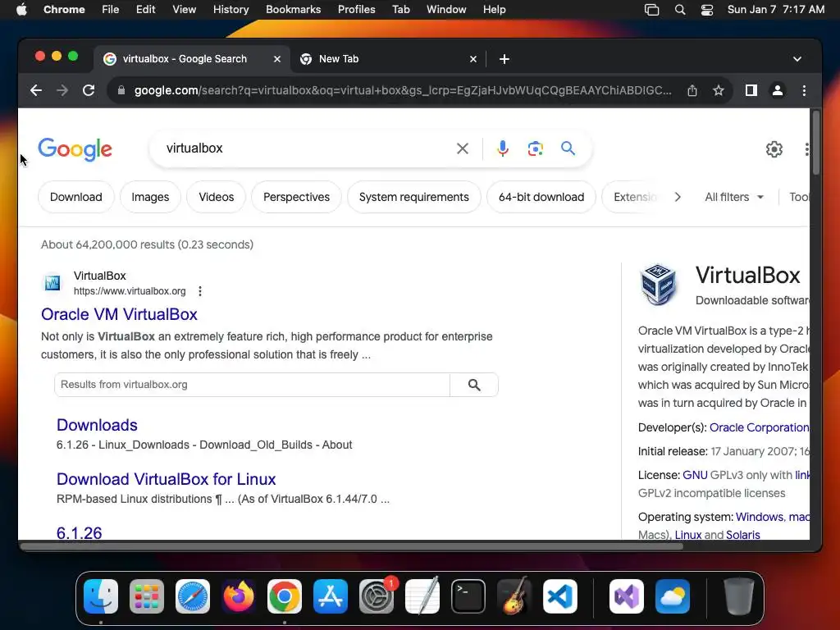
Task: Select the Perspectives filter chip
Action: pyautogui.click(x=296, y=197)
